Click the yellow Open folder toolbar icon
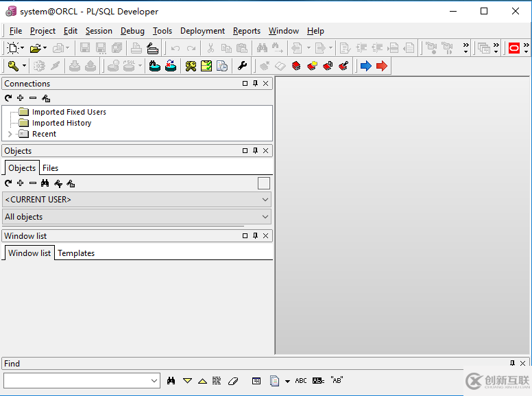 coord(35,48)
